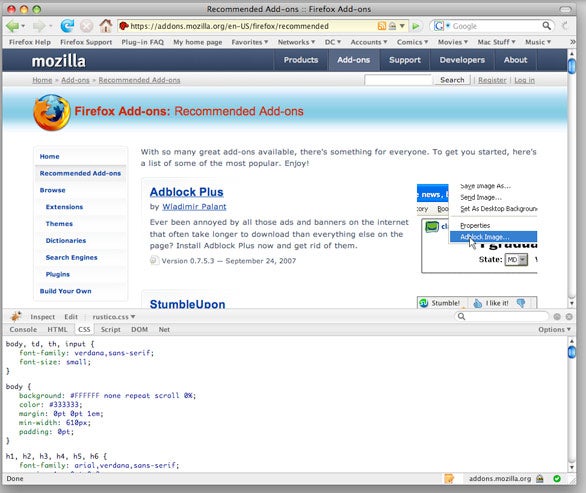Viewport: 586px width, 493px height.
Task: Open the Products menu in Mozilla navigation
Action: (301, 60)
